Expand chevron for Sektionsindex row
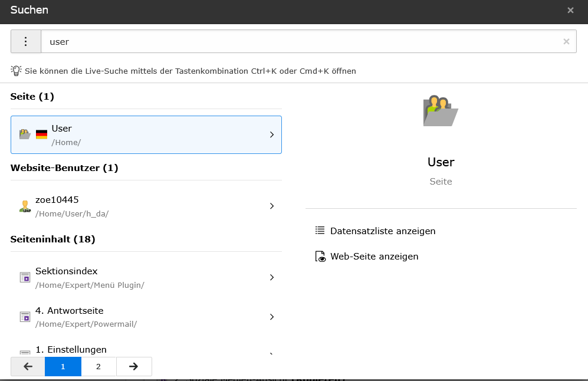 click(272, 278)
